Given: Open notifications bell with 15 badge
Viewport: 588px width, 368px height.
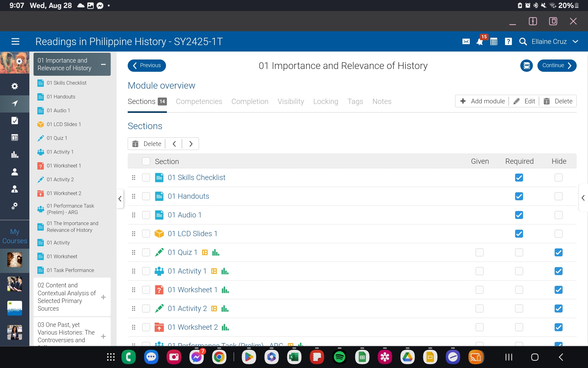Looking at the screenshot, I should [x=480, y=41].
